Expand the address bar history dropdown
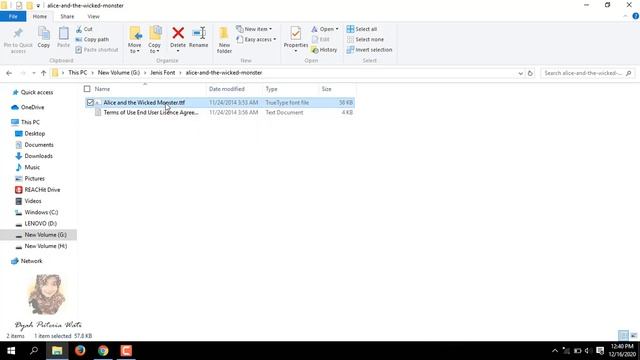This screenshot has width=640, height=360. 520,73
